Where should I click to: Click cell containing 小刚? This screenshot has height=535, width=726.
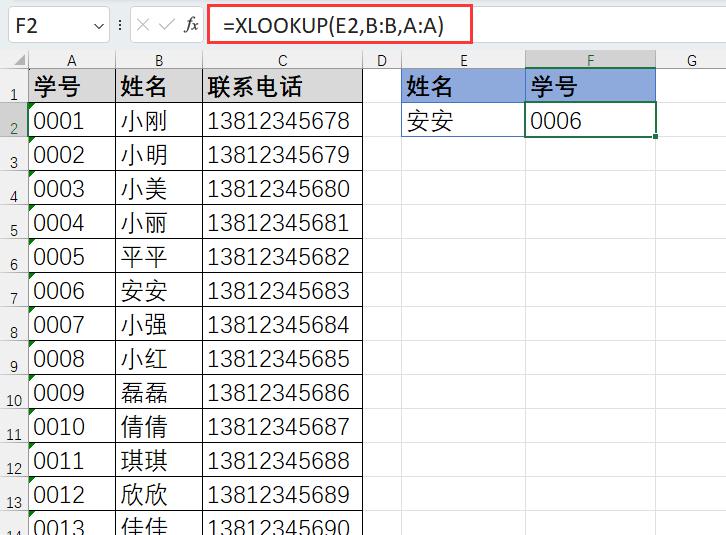[x=159, y=120]
